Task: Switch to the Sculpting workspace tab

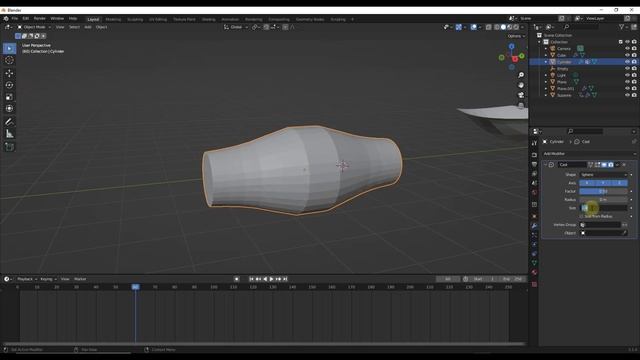Action: click(135, 19)
